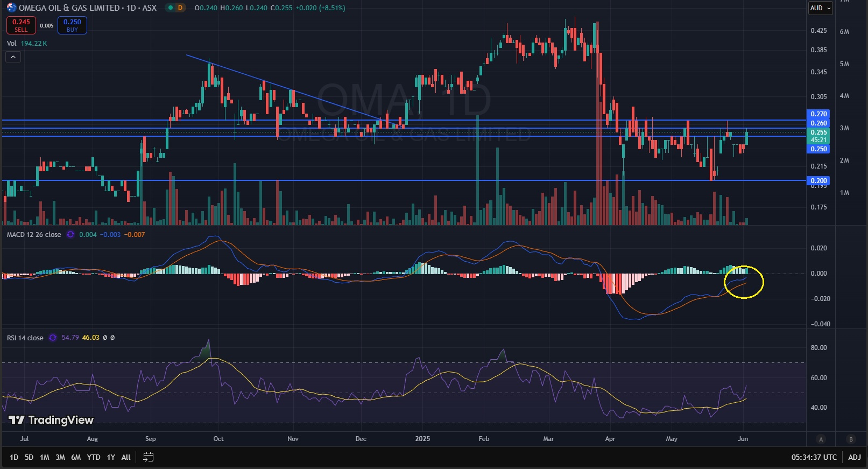This screenshot has width=868, height=469.
Task: Click the Jun label on the time axis
Action: pos(743,439)
